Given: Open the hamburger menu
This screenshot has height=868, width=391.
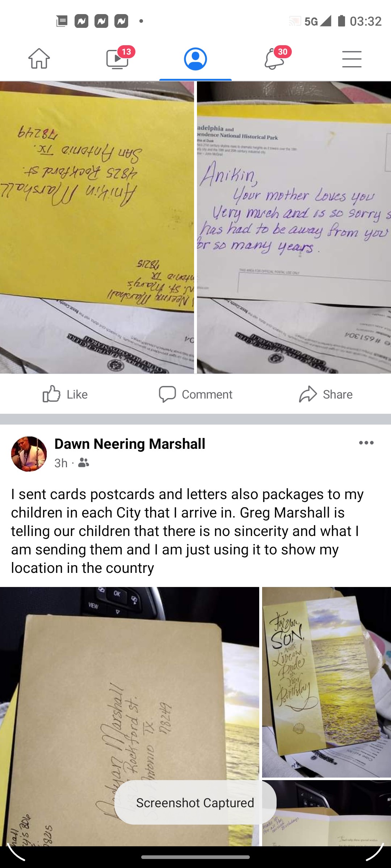Looking at the screenshot, I should 352,59.
